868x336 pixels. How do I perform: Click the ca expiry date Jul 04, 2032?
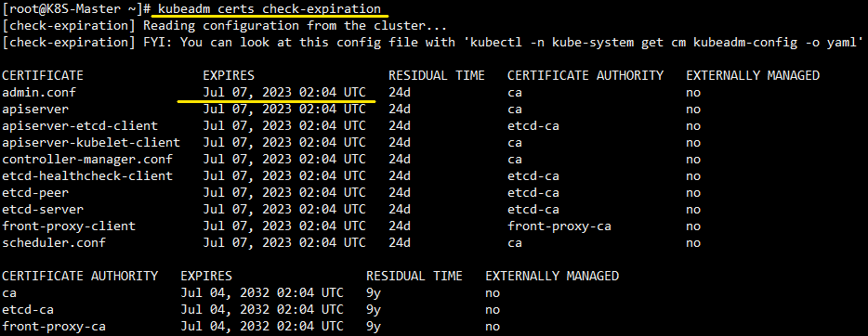click(x=262, y=293)
